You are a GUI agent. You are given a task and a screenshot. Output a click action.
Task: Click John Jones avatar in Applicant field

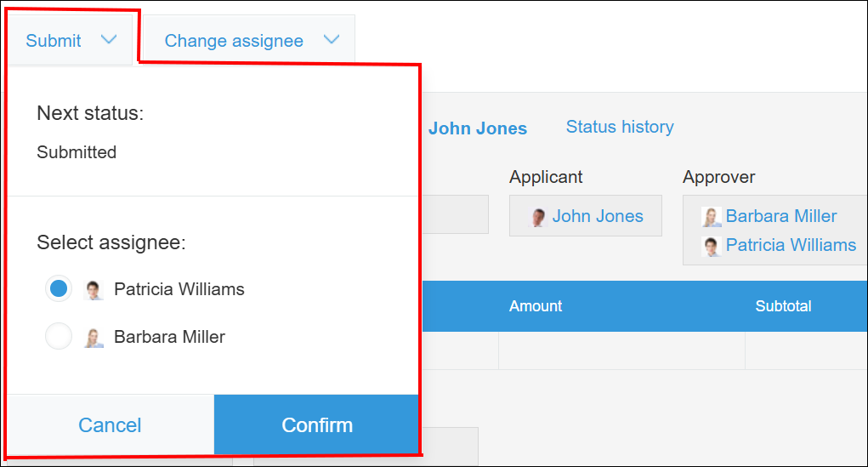click(x=538, y=217)
